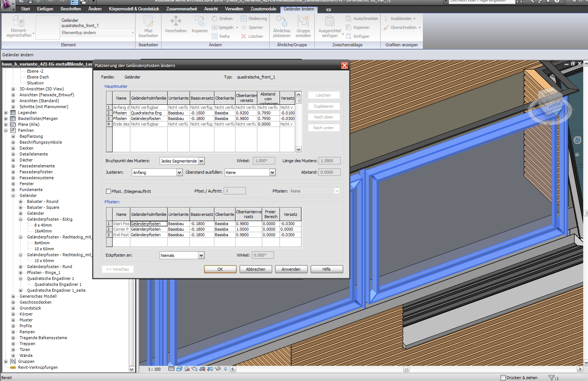
Task: Enable the Pfost./Stiegenauftritt checkbox
Action: (x=108, y=191)
